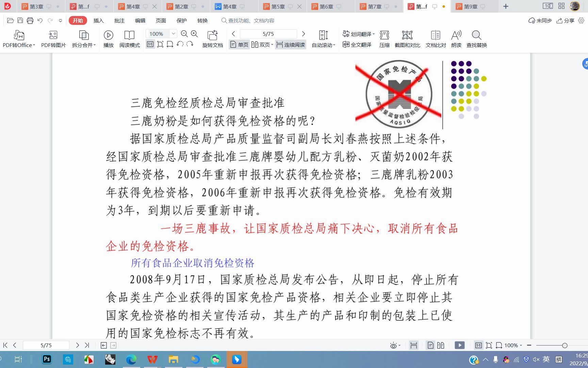Open the 转换 convert tab

[202, 20]
